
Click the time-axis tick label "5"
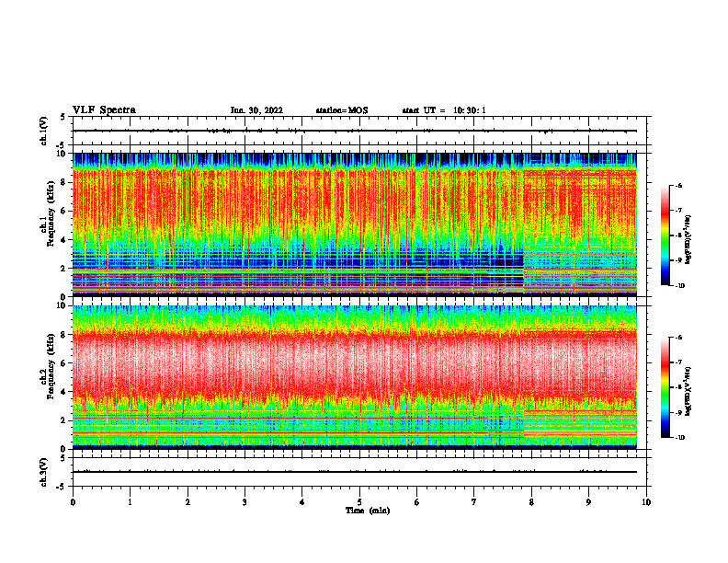click(x=359, y=502)
